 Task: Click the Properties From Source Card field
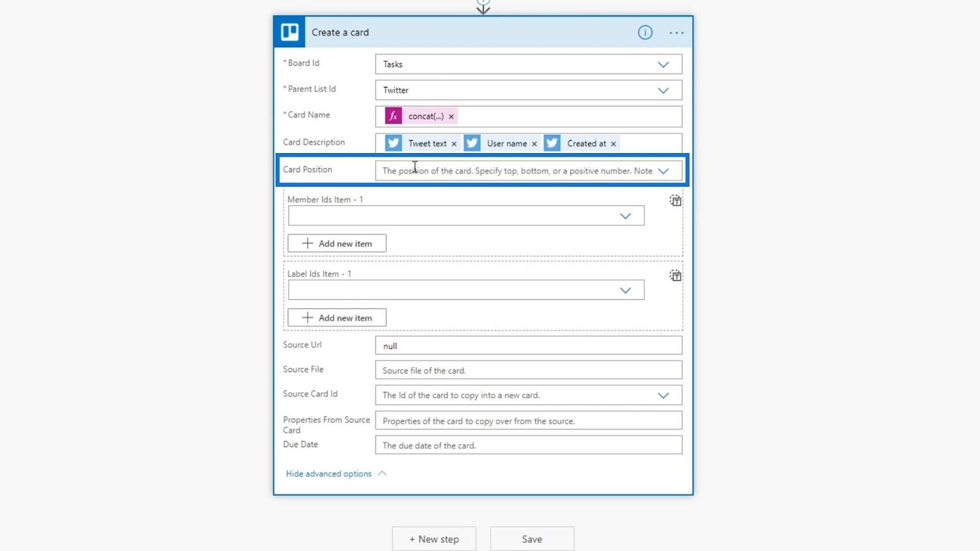tap(529, 421)
